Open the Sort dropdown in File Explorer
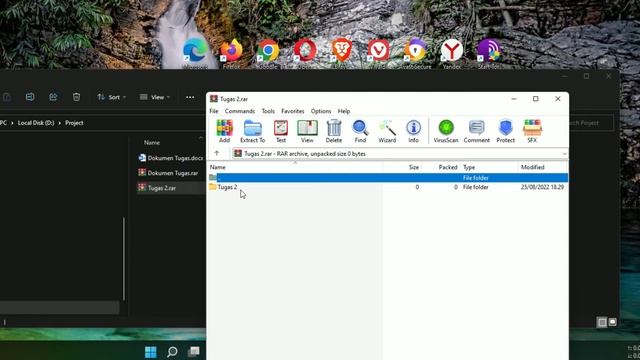This screenshot has height=360, width=640. (111, 97)
